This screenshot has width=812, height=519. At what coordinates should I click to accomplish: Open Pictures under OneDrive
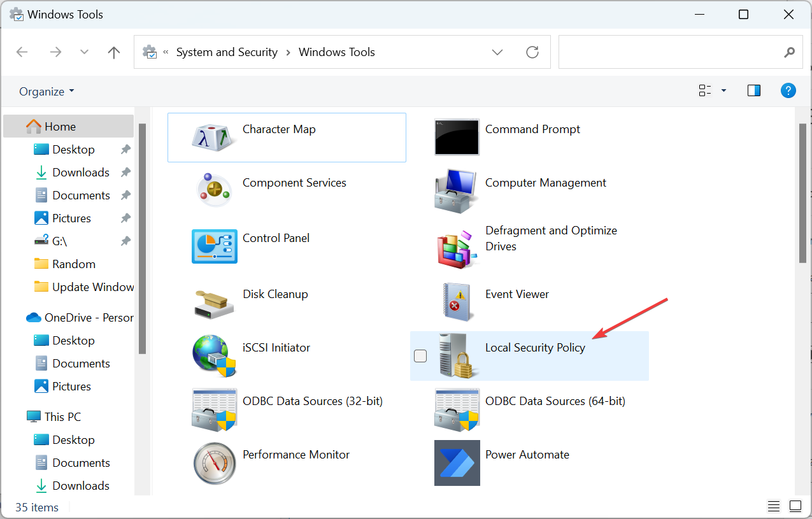tap(71, 387)
